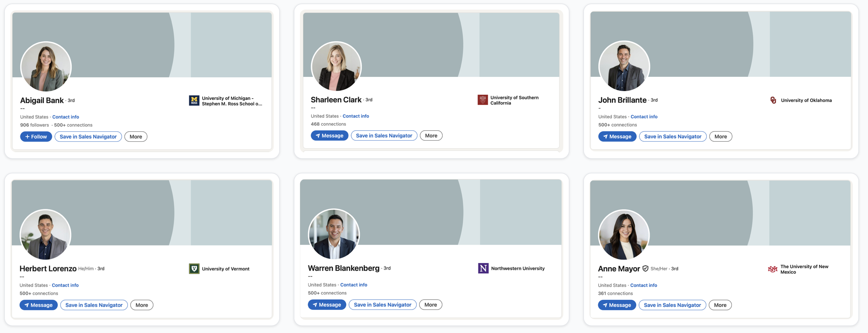Expand More options on Warren Blankenberg's card
This screenshot has height=333, width=868.
[x=431, y=304]
